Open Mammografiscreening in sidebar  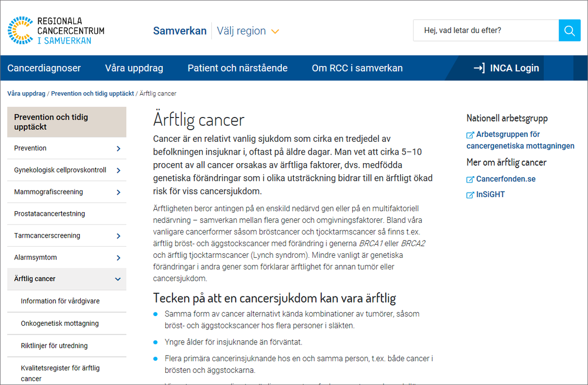pyautogui.click(x=48, y=191)
